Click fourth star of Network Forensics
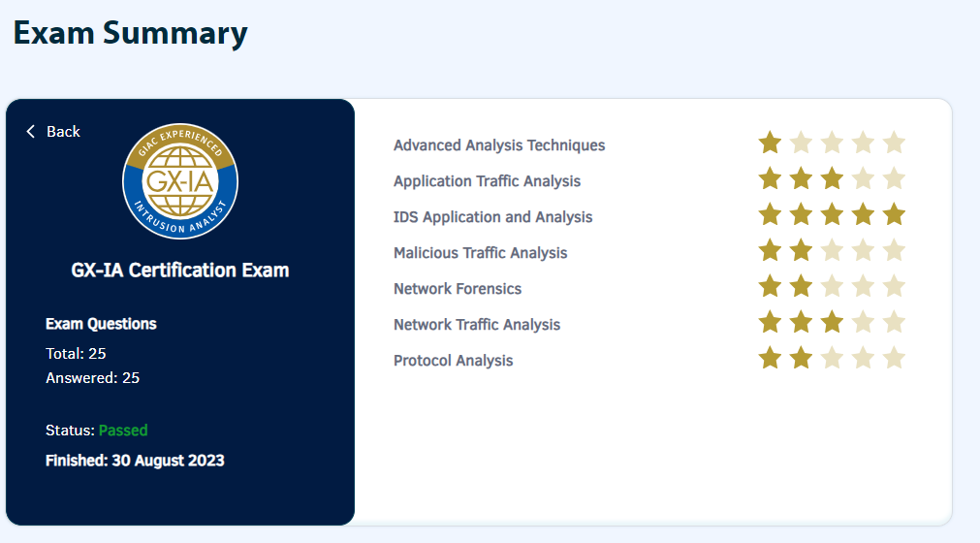980x543 pixels. pyautogui.click(x=863, y=286)
